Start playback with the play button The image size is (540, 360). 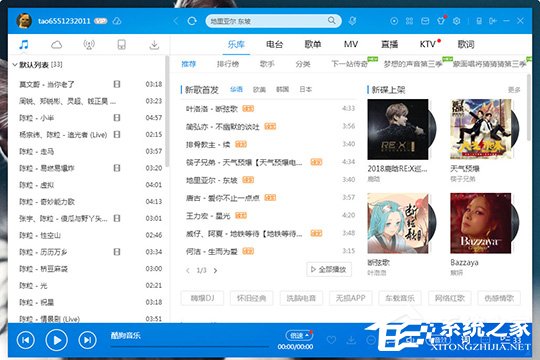tap(56, 340)
